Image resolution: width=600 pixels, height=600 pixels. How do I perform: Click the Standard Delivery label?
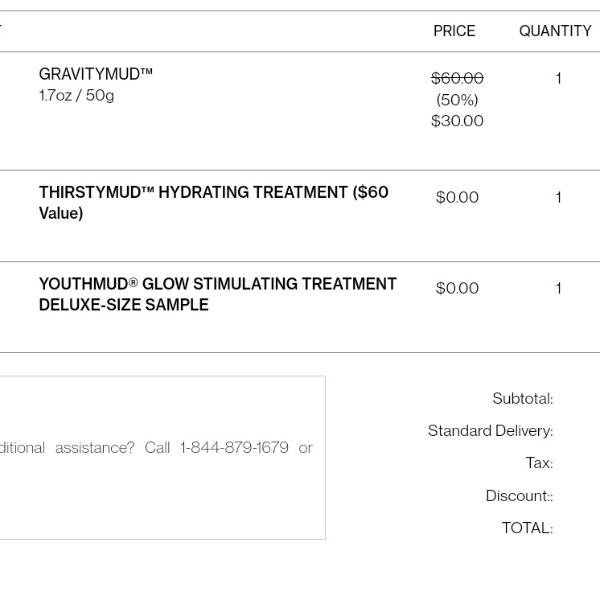click(491, 431)
